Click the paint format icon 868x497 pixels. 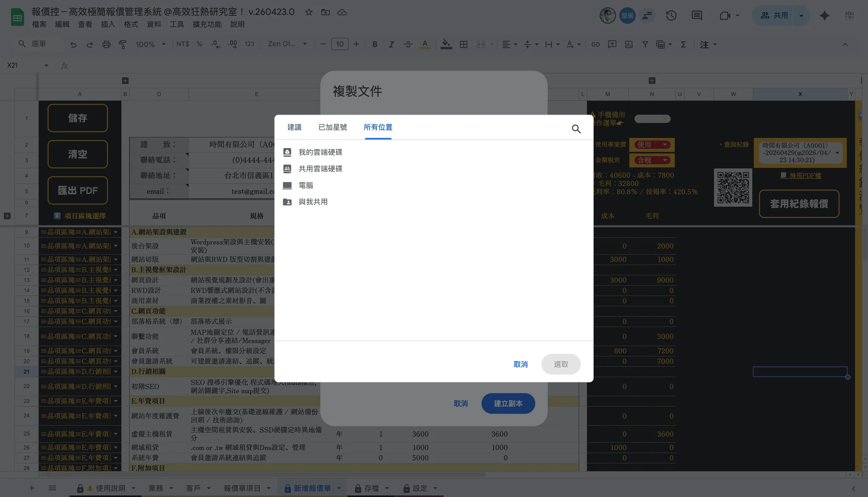[x=123, y=44]
